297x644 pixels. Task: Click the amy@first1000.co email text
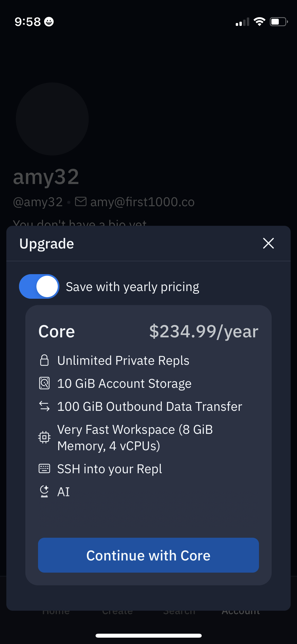(x=142, y=202)
